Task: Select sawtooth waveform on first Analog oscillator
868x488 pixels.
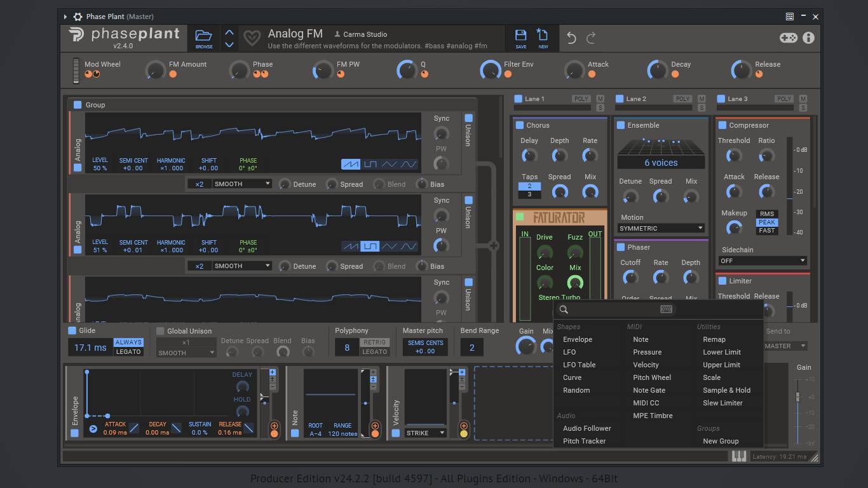Action: [351, 165]
